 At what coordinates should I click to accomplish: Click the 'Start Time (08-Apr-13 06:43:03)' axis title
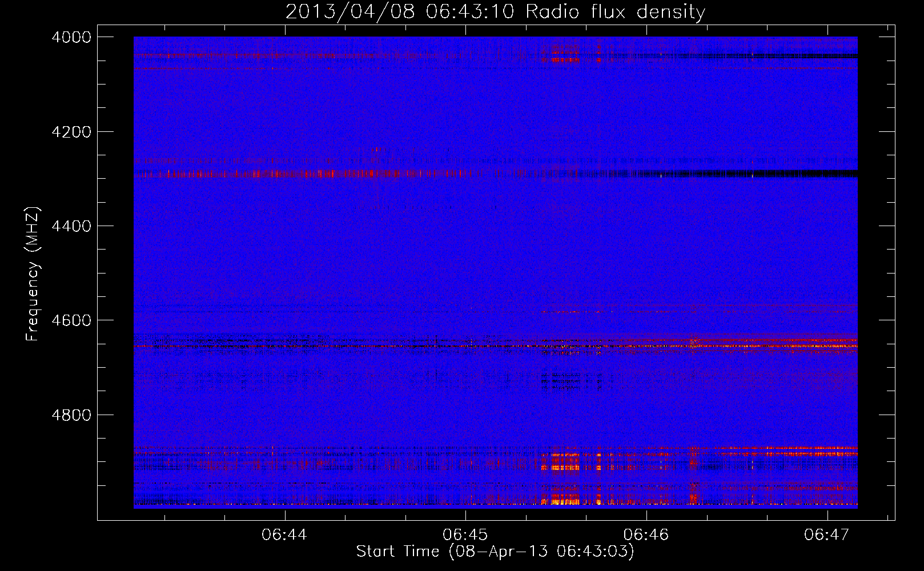coord(495,552)
